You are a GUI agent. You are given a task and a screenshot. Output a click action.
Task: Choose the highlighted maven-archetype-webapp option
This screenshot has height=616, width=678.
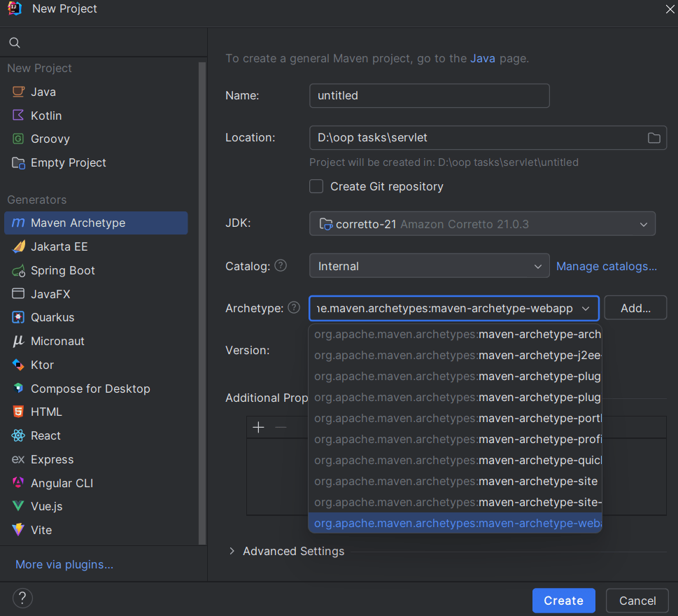click(x=455, y=524)
